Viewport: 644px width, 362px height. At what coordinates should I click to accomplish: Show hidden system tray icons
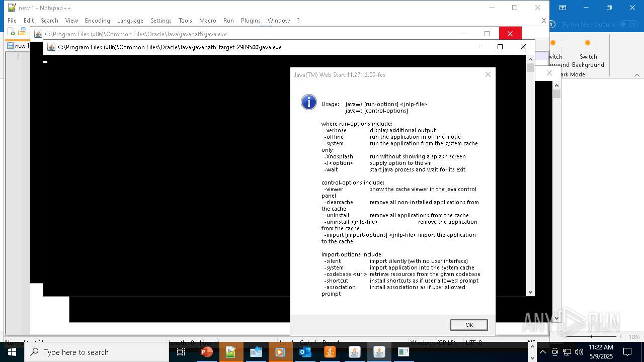click(x=542, y=352)
